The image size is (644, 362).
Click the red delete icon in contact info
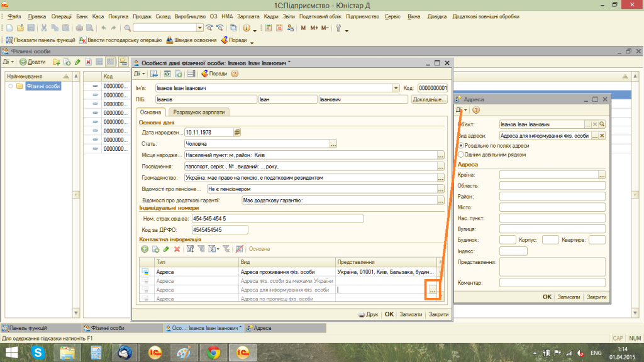[x=177, y=249]
